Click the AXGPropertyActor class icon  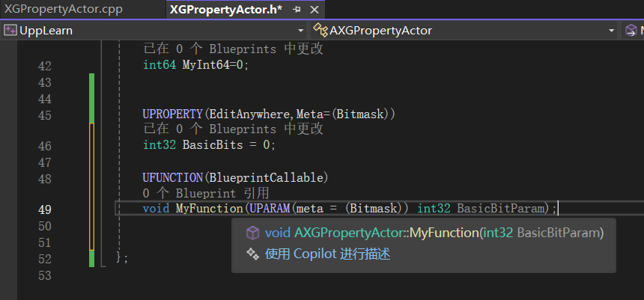tap(320, 30)
